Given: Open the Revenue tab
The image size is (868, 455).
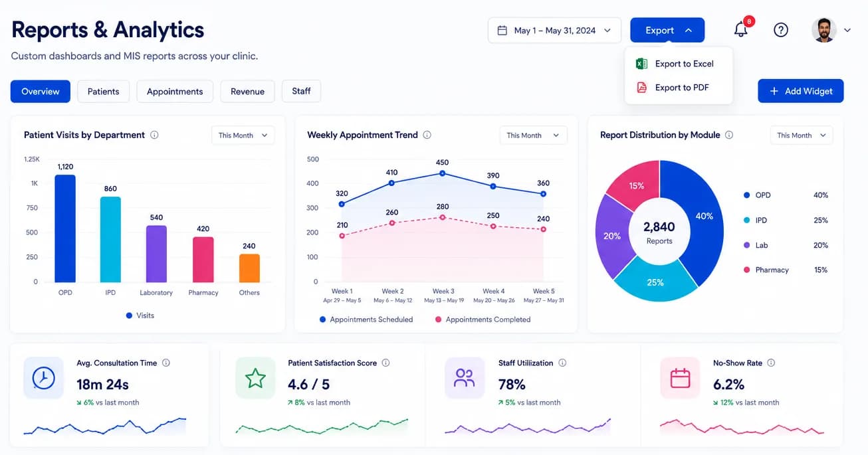Looking at the screenshot, I should click(x=247, y=91).
